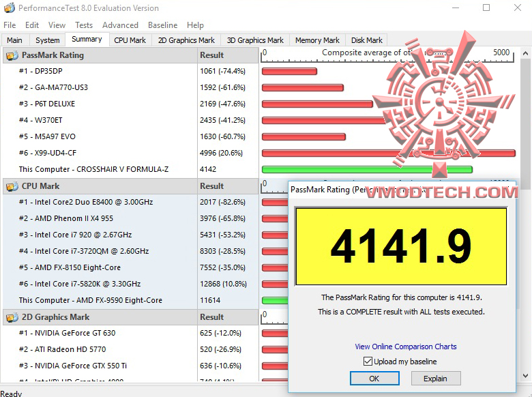Toggle the Upload my baseline checkbox
532x397 pixels.
pos(368,362)
